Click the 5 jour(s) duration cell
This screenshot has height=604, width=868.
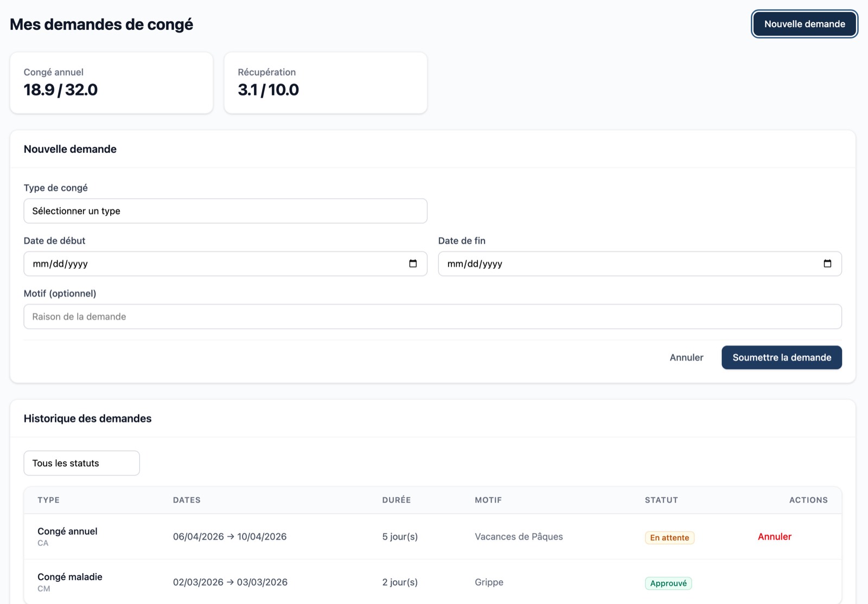[400, 536]
